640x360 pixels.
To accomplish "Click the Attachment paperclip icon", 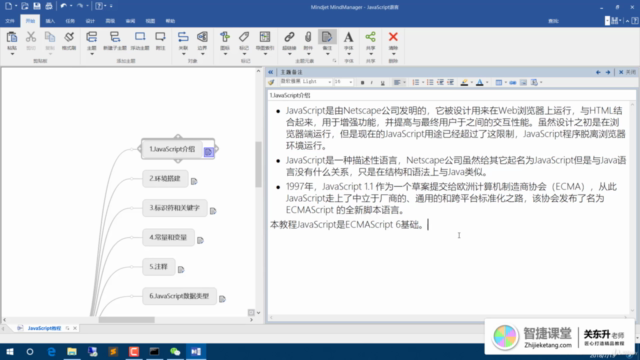I will [x=308, y=37].
